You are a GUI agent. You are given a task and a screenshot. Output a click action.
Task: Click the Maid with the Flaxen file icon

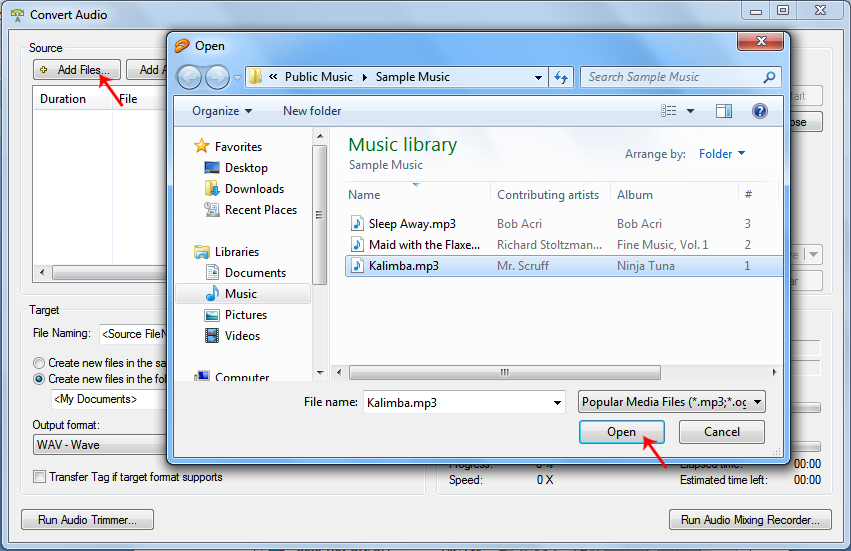point(357,244)
